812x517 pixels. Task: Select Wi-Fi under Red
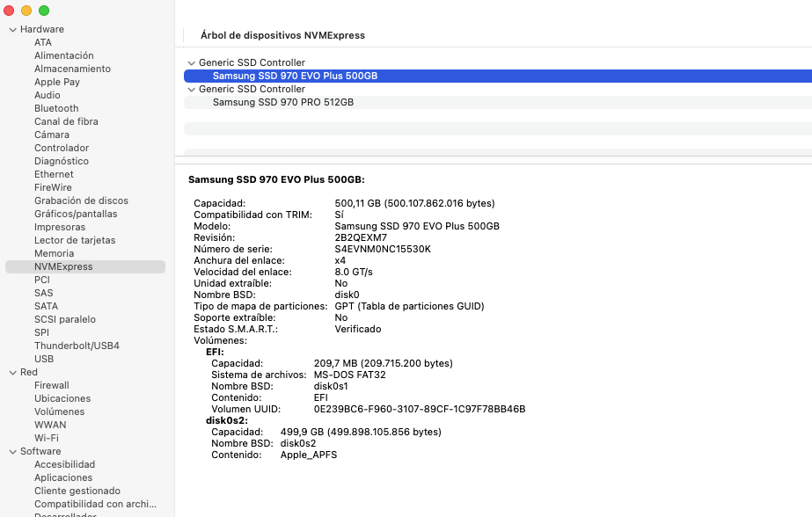tap(46, 439)
